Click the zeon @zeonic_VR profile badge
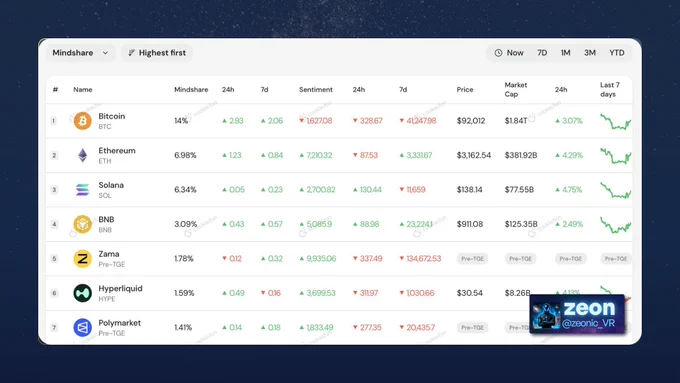Viewport: 680px width, 383px height. [x=577, y=314]
